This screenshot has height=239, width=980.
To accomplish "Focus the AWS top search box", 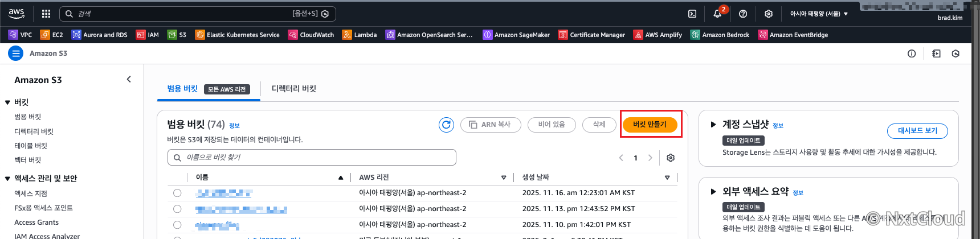I will click(197, 14).
